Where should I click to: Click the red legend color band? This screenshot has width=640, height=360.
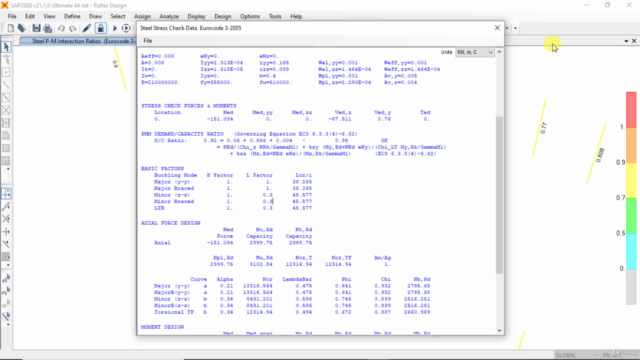631,109
